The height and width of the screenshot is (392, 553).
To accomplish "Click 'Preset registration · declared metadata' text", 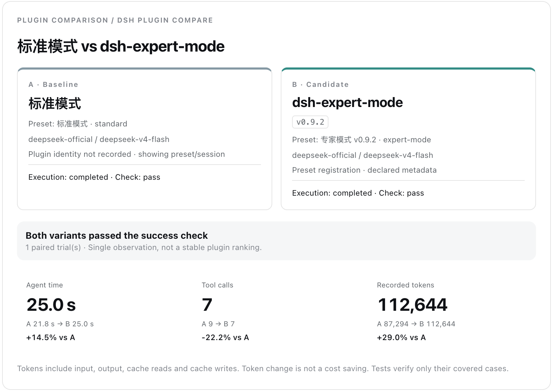I will (364, 170).
